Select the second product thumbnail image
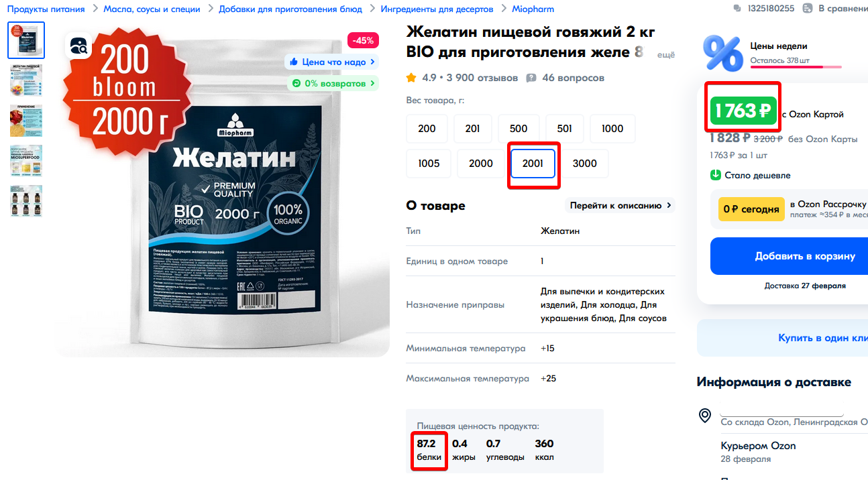 [26, 80]
